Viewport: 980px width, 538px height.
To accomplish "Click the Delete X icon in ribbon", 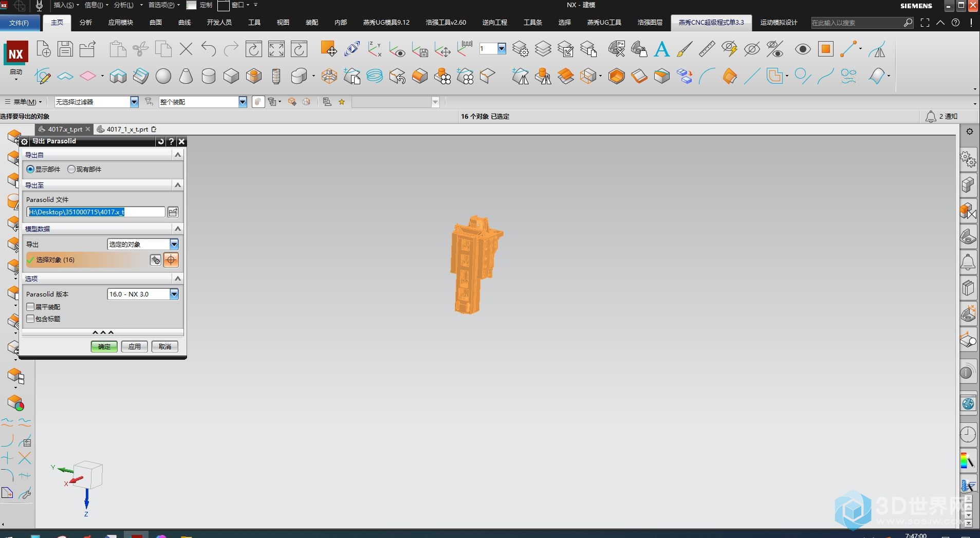I will coord(186,49).
